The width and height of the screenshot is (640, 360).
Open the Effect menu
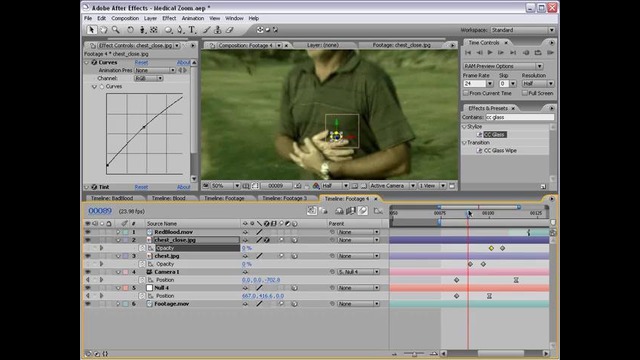169,18
